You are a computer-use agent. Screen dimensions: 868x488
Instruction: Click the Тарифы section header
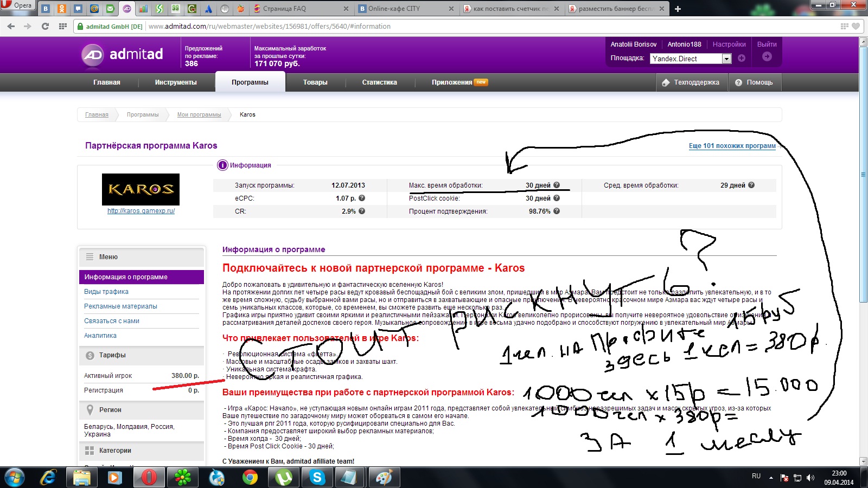point(142,356)
